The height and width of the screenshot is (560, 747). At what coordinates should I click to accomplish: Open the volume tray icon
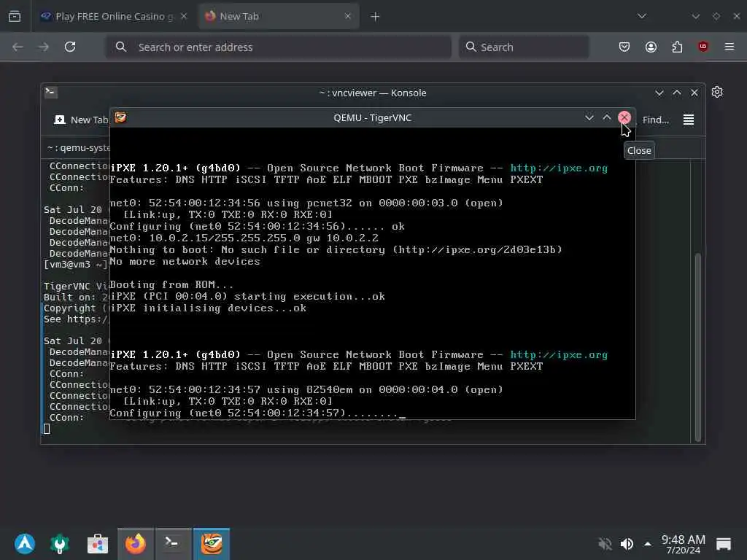coord(627,544)
